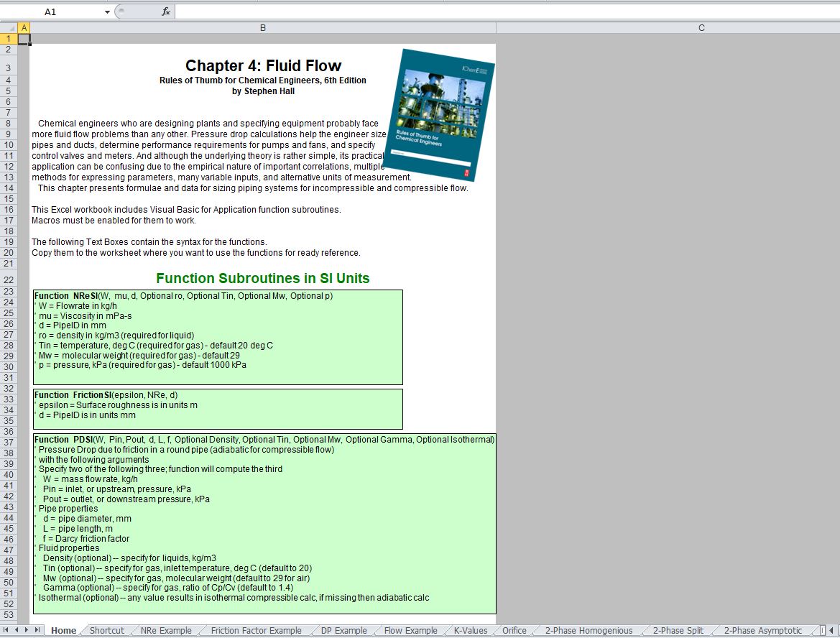Go to first sheet tab arrow
Image resolution: width=840 pixels, height=638 pixels.
click(x=5, y=630)
